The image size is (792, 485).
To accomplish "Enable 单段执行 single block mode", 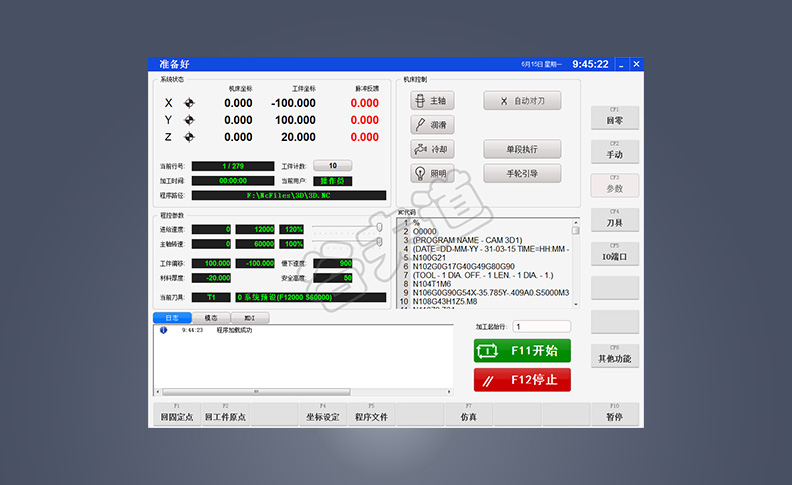I will (x=522, y=149).
